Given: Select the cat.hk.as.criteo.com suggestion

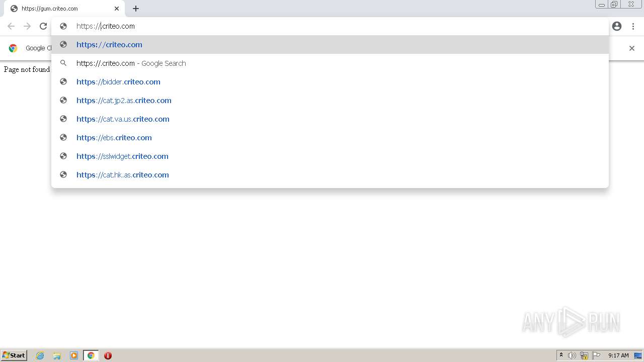Looking at the screenshot, I should coord(330,175).
